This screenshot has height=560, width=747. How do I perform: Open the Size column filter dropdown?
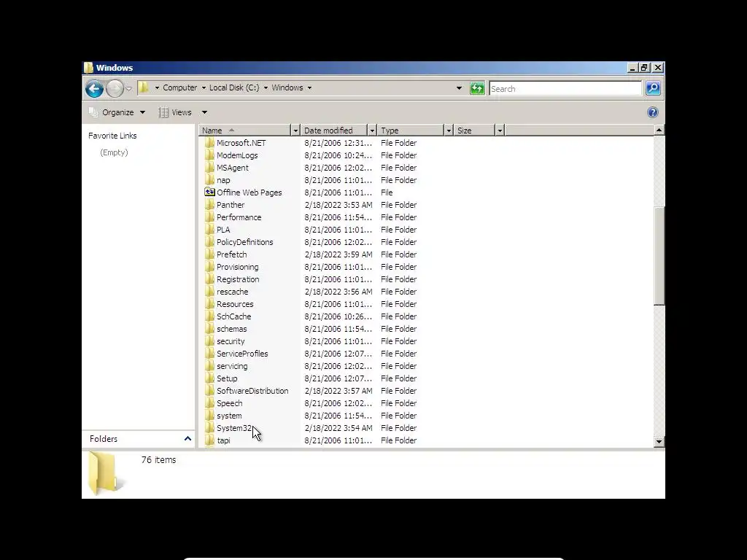coord(500,131)
